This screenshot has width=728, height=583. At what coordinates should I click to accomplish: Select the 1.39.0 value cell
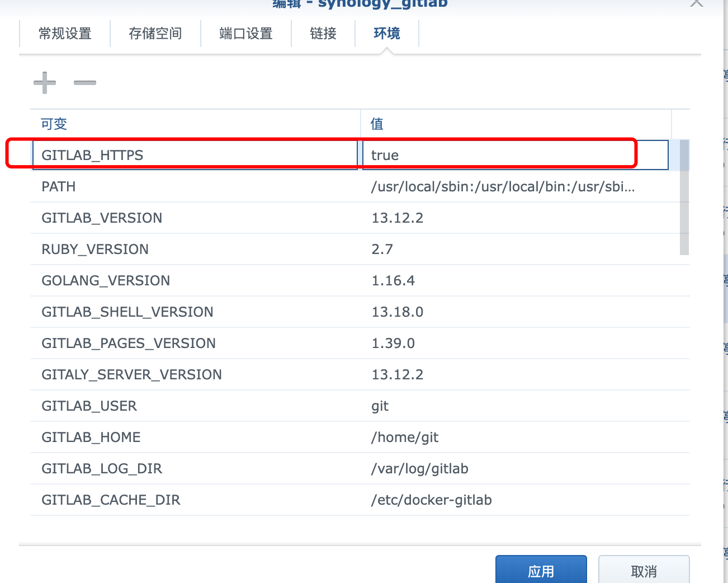[393, 343]
